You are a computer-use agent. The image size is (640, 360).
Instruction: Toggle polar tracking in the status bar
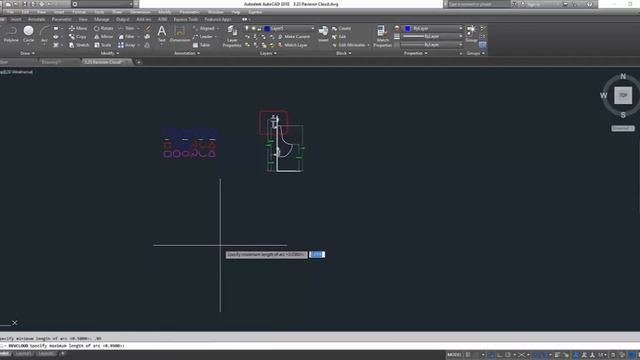(x=508, y=355)
